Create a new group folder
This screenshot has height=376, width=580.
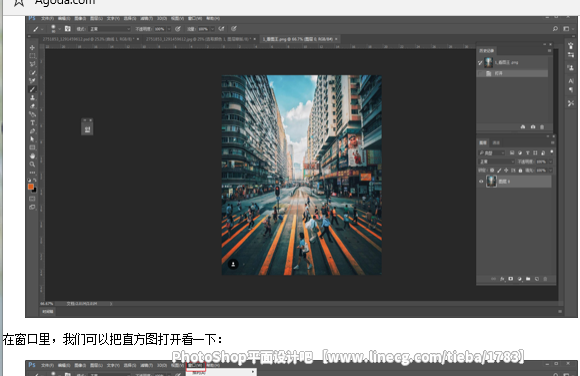pos(528,279)
